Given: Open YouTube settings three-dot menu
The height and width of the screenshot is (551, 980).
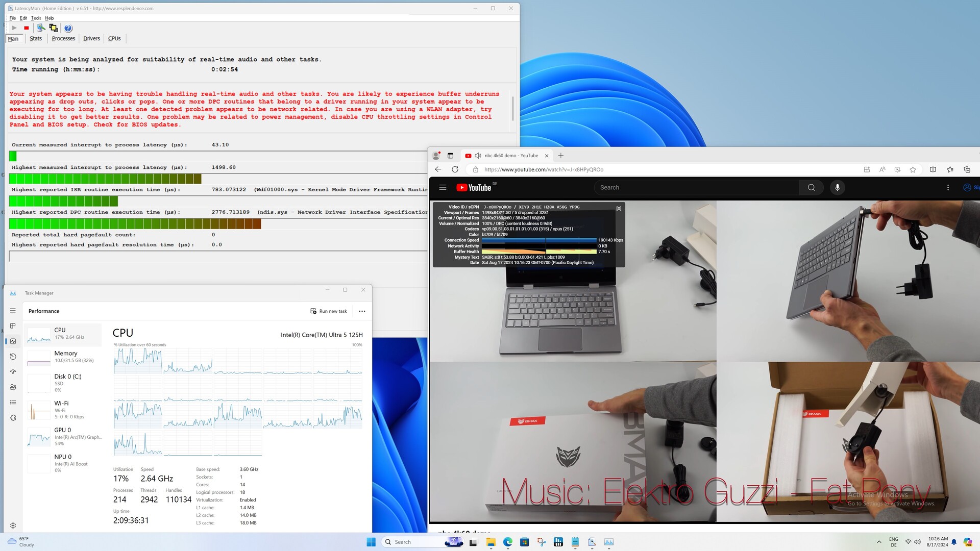Looking at the screenshot, I should [948, 187].
